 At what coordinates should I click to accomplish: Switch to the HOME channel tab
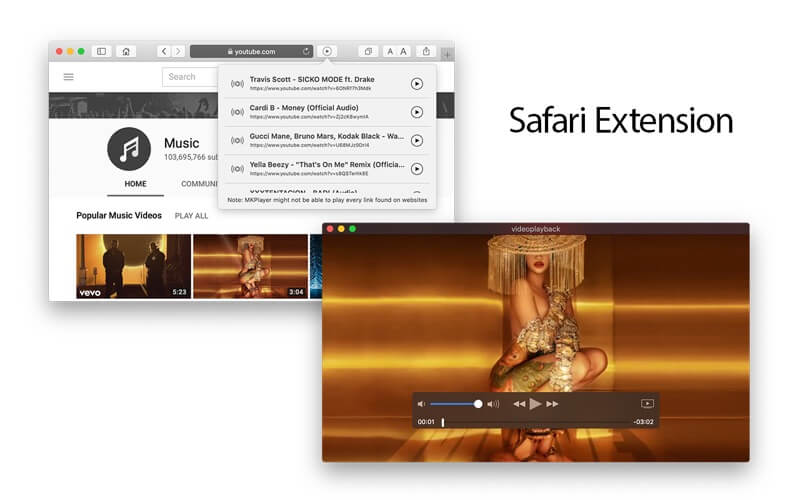point(135,184)
